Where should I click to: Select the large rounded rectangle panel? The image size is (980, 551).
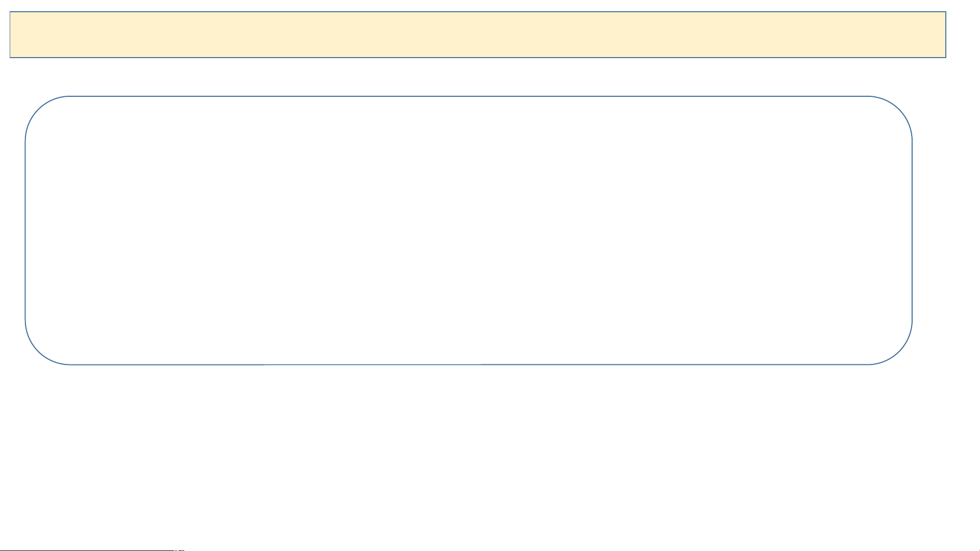click(468, 230)
